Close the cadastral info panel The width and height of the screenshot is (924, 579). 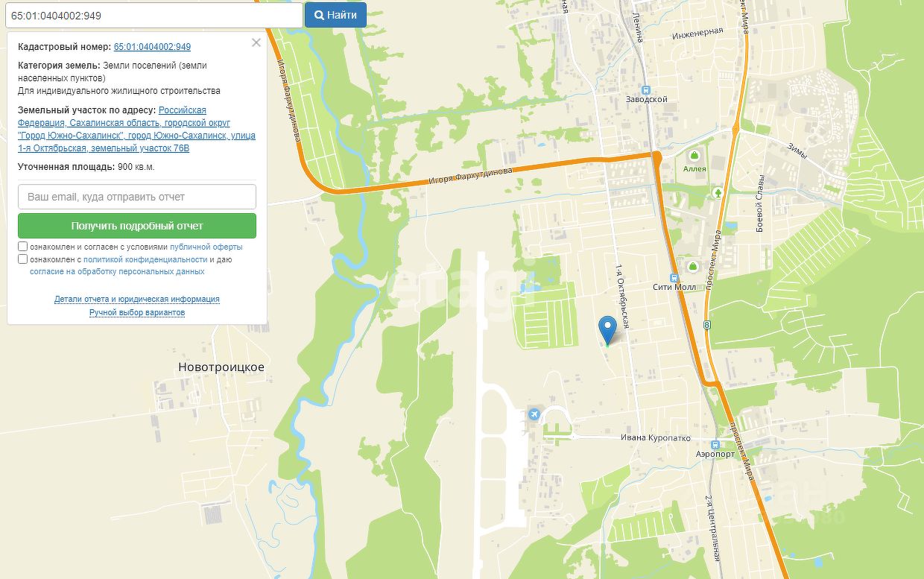coord(256,42)
